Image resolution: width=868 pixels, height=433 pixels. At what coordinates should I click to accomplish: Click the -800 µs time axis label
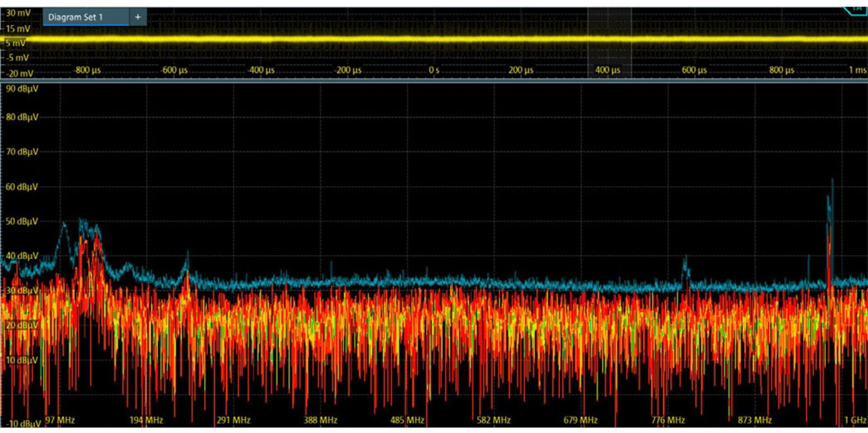[87, 70]
